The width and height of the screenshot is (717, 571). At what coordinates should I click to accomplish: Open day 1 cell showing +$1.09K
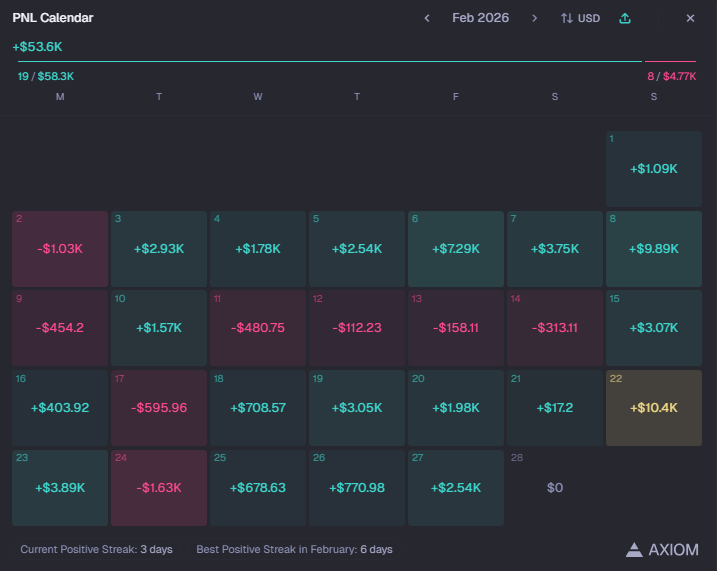tap(653, 169)
